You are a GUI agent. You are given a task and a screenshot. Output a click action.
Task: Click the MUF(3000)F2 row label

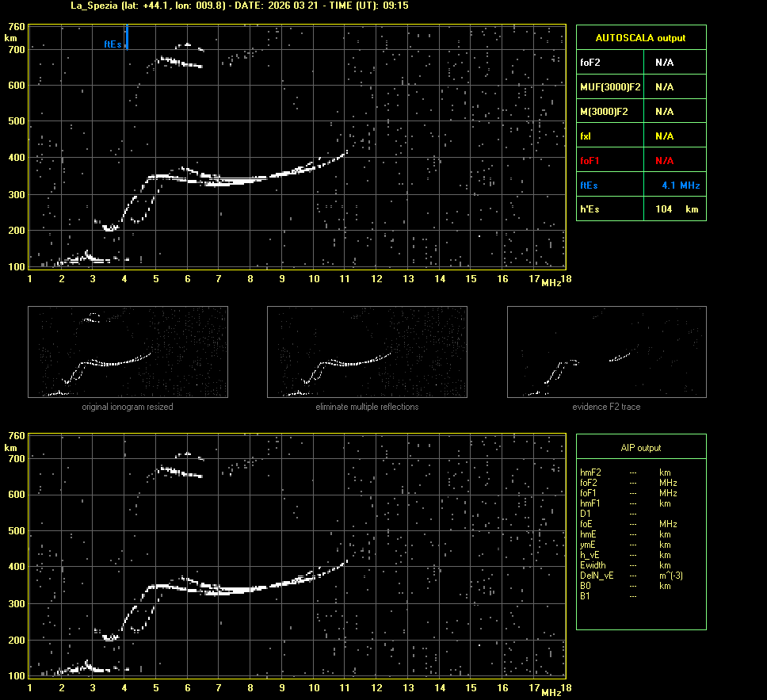click(610, 87)
